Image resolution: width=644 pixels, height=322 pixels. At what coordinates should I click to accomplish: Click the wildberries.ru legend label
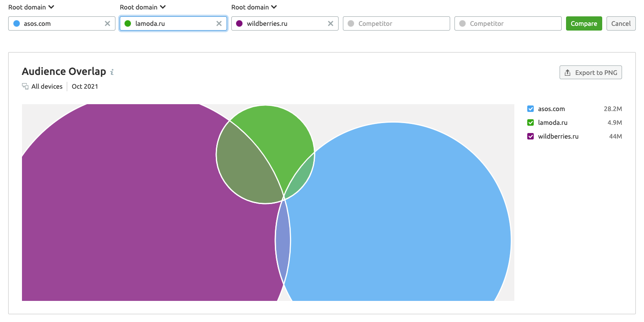(x=558, y=136)
